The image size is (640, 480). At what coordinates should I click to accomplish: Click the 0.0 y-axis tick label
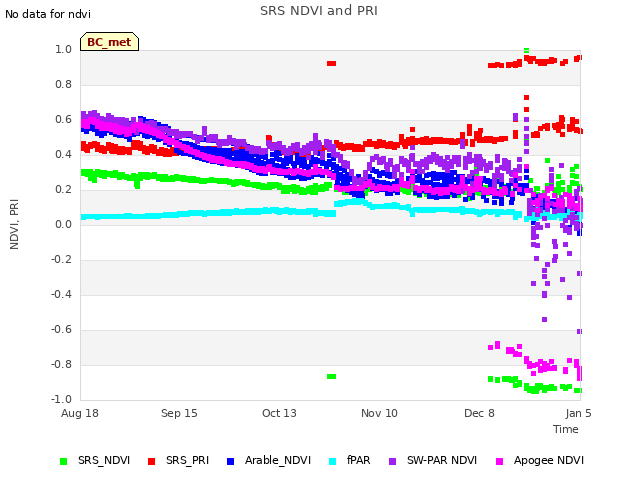63,224
